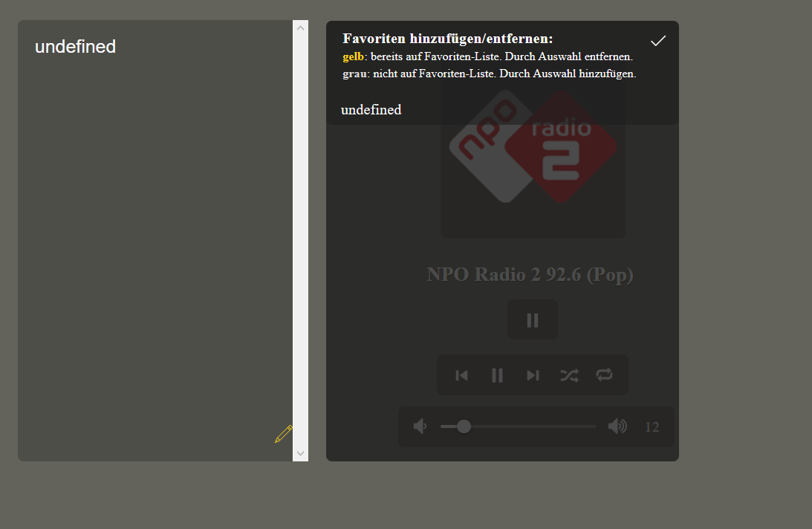Toggle shuffle mode
The height and width of the screenshot is (529, 812).
(x=568, y=375)
